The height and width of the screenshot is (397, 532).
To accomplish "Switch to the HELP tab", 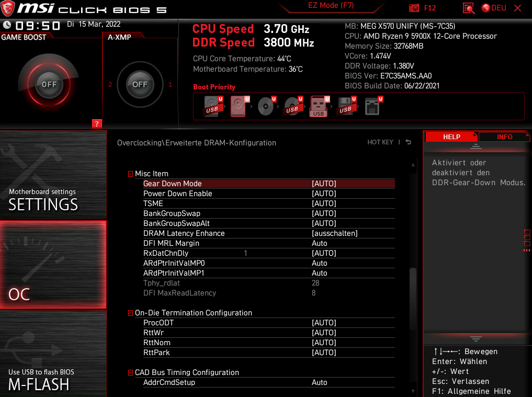I will (451, 137).
